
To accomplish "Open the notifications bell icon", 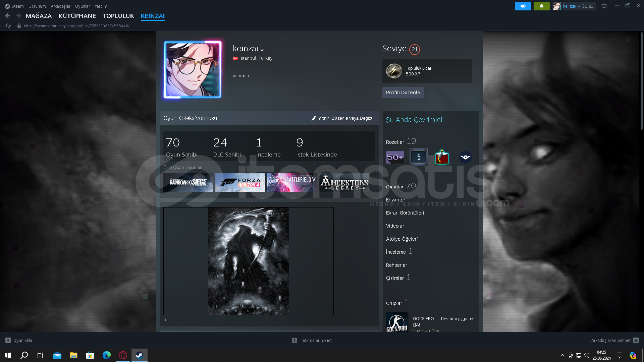I will pos(541,6).
